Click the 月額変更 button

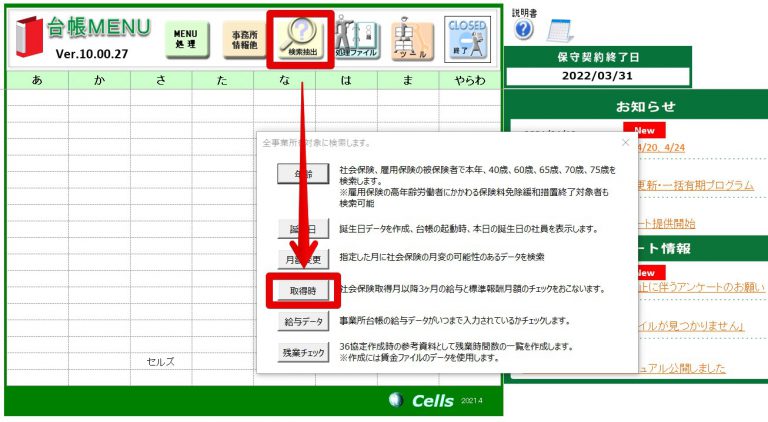tap(303, 259)
